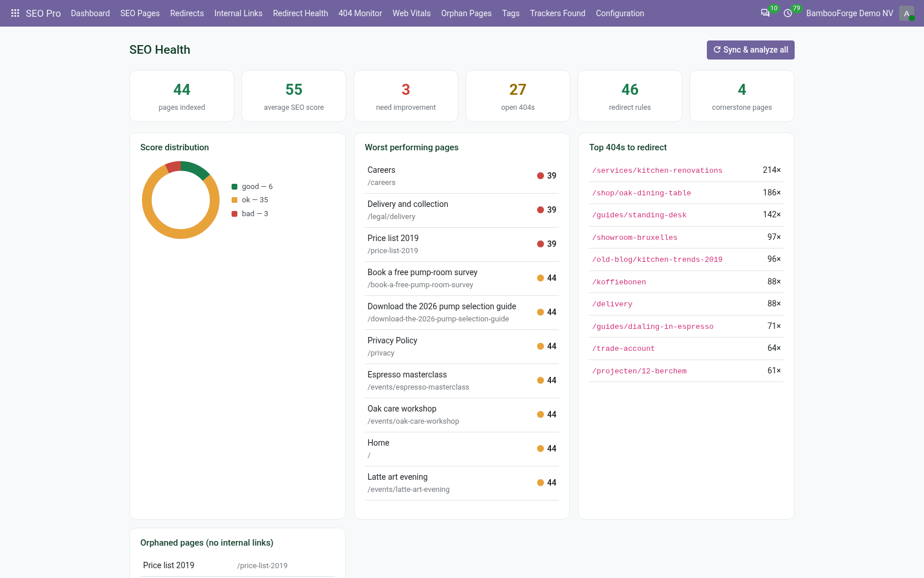Open the Latte art evening page row
Image resolution: width=924 pixels, height=578 pixels.
coord(462,483)
